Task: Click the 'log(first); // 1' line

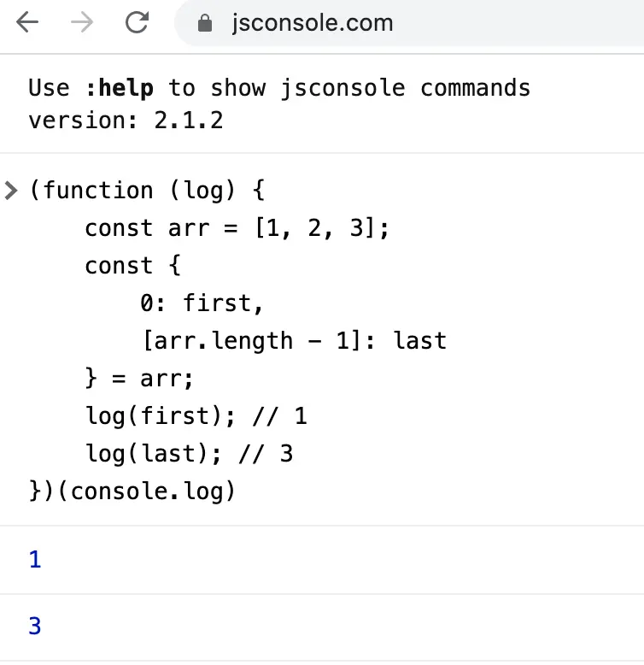Action: click(196, 415)
